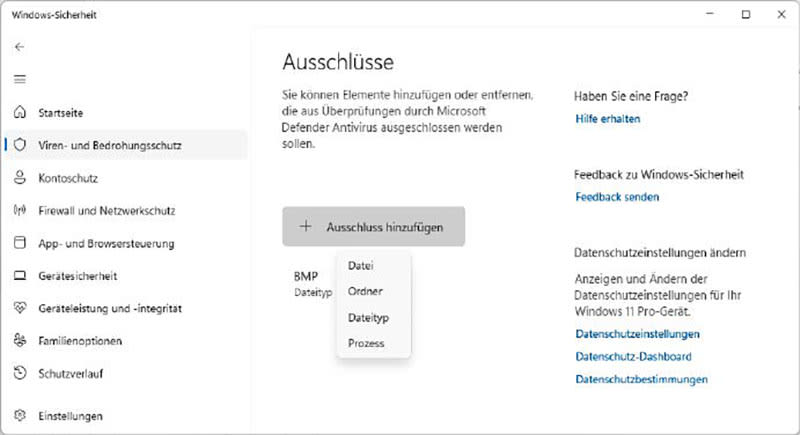Choose Prozess in the dropdown menu

(366, 343)
